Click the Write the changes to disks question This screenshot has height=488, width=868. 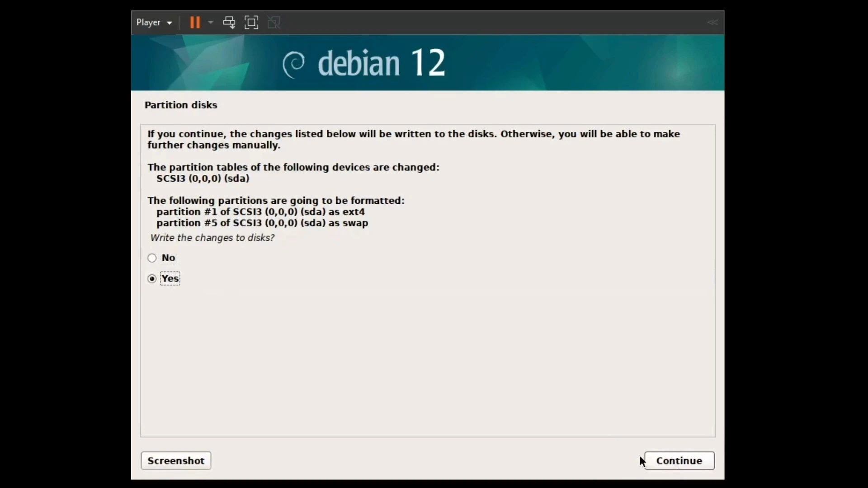(x=212, y=238)
